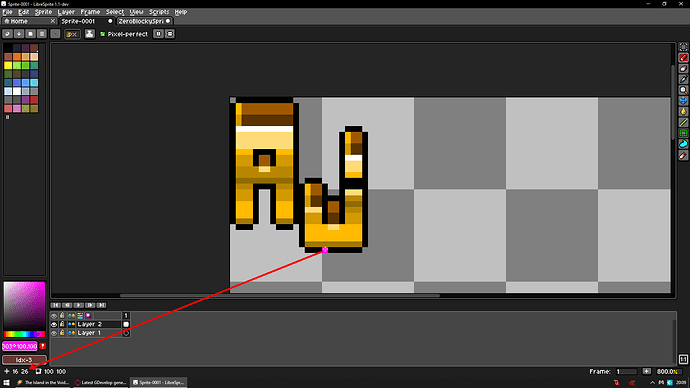Image resolution: width=690 pixels, height=388 pixels.
Task: Select the Line tool
Action: click(683, 122)
